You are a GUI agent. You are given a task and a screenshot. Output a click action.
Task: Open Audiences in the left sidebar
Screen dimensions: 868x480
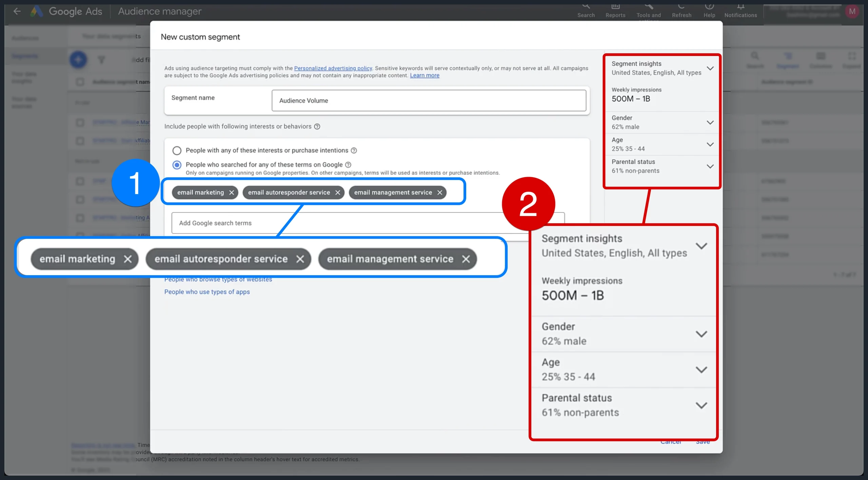(x=25, y=38)
